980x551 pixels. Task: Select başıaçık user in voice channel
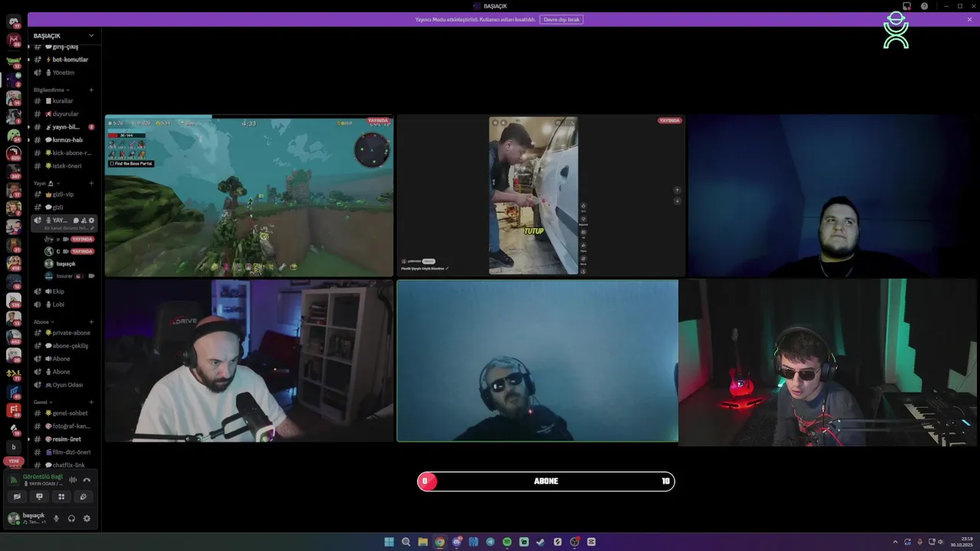(69, 264)
